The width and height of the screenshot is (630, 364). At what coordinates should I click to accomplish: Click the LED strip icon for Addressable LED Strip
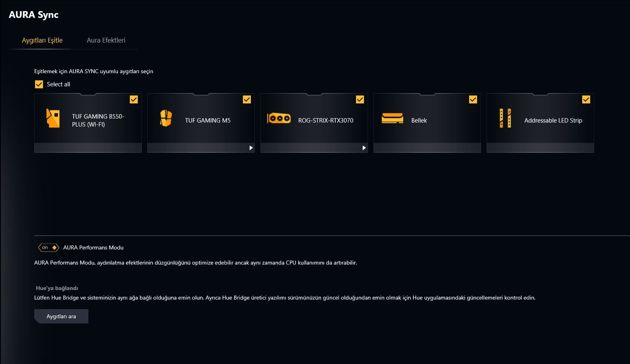(505, 118)
